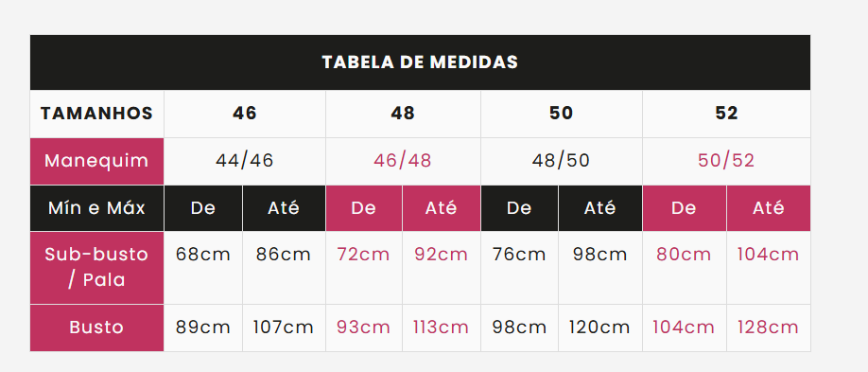The width and height of the screenshot is (868, 372).
Task: Select the 92cm sub-busto cell
Action: tap(442, 268)
